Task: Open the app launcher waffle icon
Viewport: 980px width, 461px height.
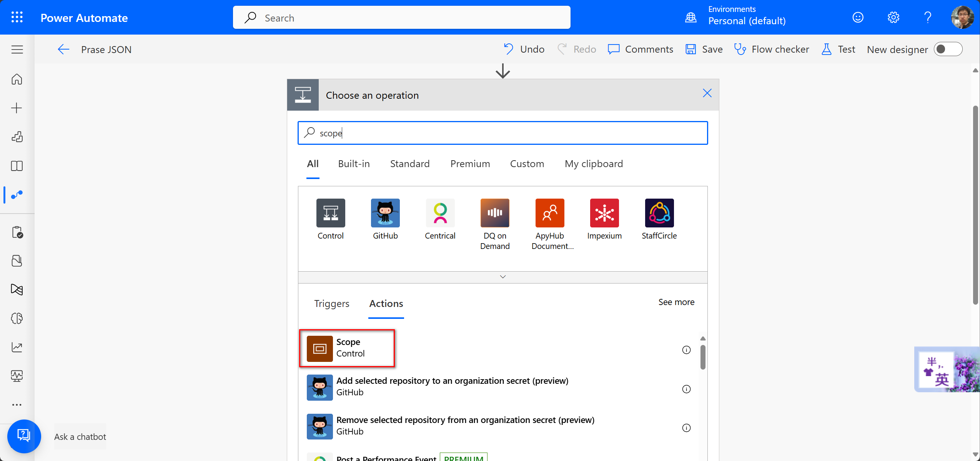Action: tap(17, 17)
